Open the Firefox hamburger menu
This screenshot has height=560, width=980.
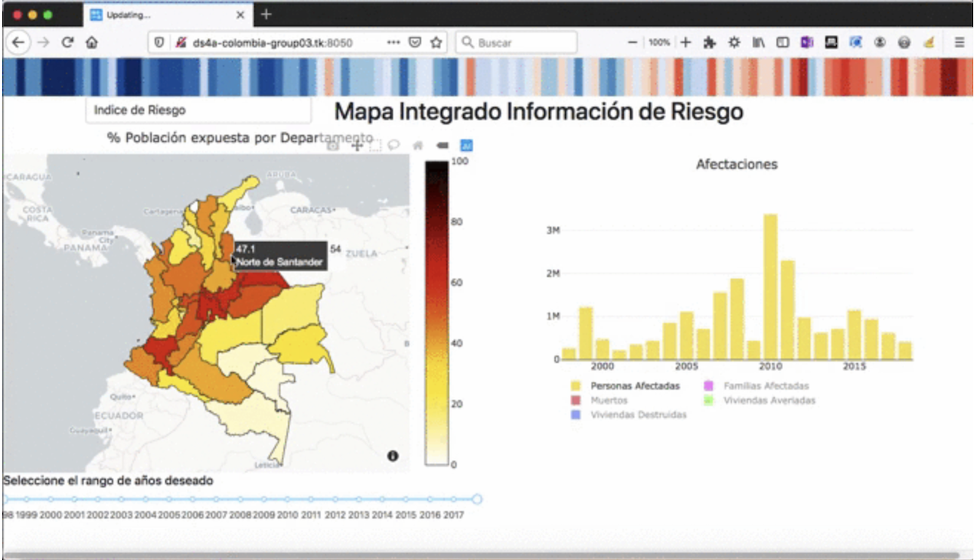[x=958, y=43]
